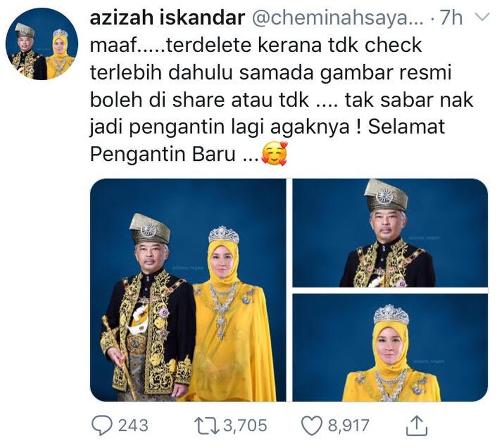The width and height of the screenshot is (497, 448).
Task: Open the 7h timestamp
Action: [451, 18]
